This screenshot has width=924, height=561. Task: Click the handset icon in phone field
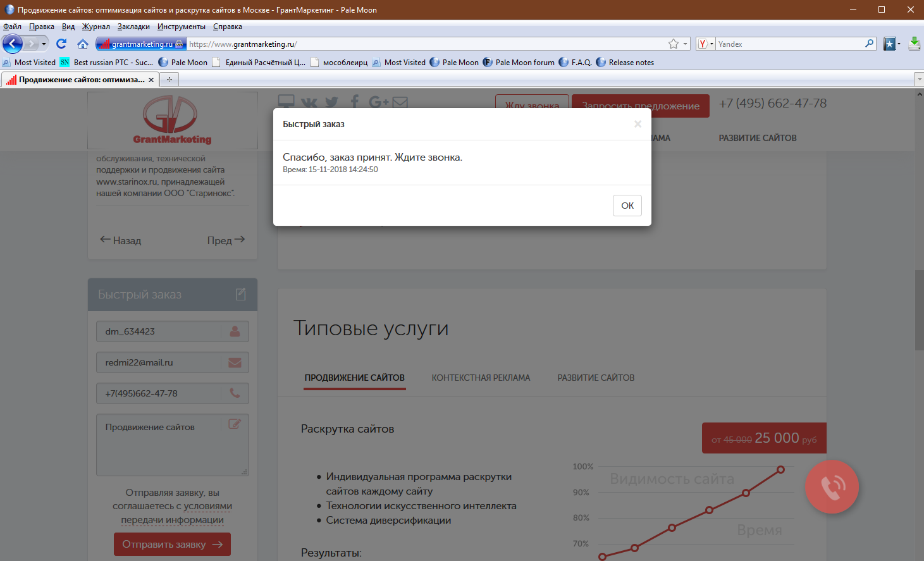(x=235, y=393)
